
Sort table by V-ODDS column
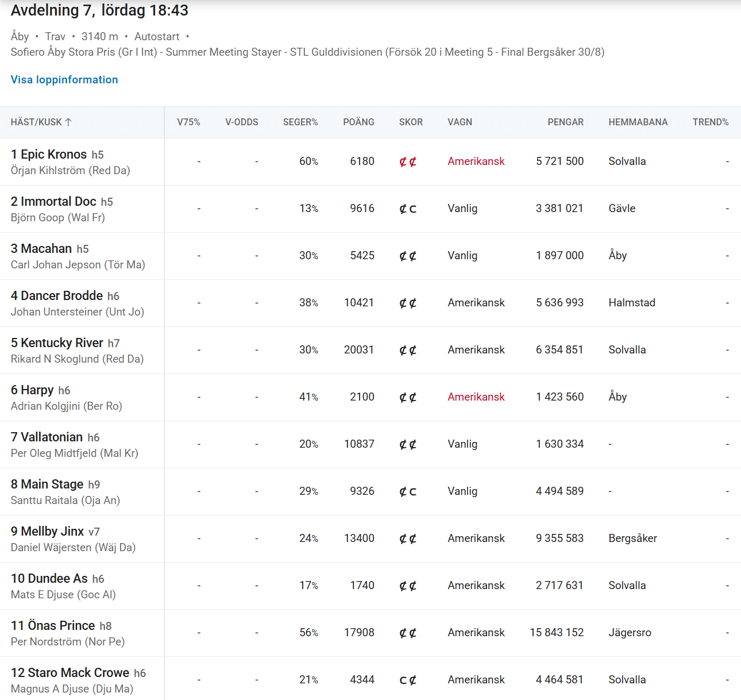(242, 122)
